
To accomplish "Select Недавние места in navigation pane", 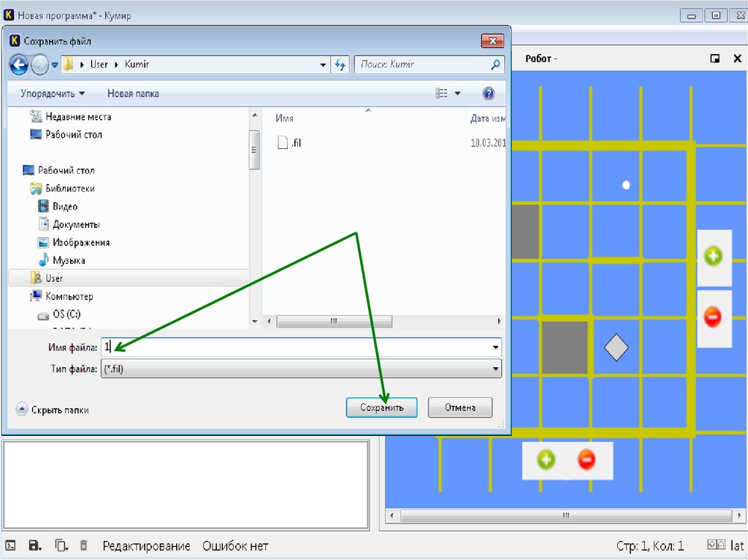I will point(71,116).
